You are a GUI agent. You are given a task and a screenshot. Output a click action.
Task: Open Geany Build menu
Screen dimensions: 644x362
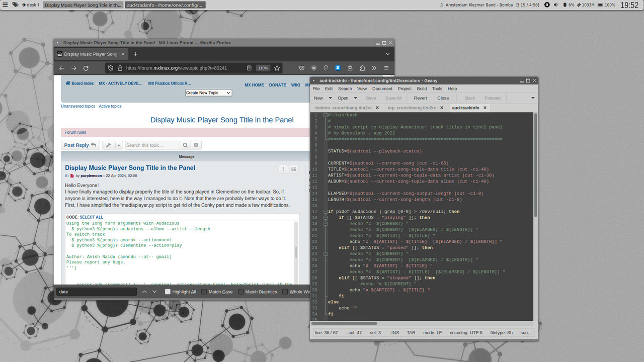click(x=422, y=88)
